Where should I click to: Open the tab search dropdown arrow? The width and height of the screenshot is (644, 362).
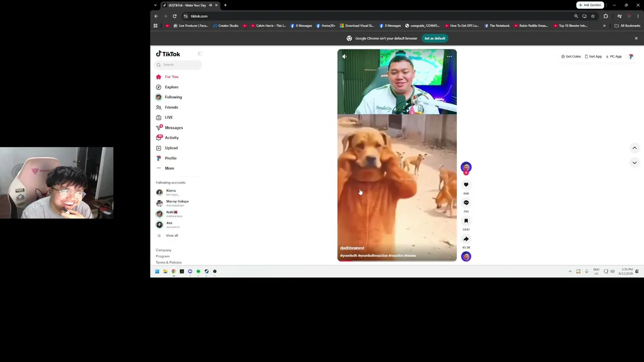click(155, 5)
